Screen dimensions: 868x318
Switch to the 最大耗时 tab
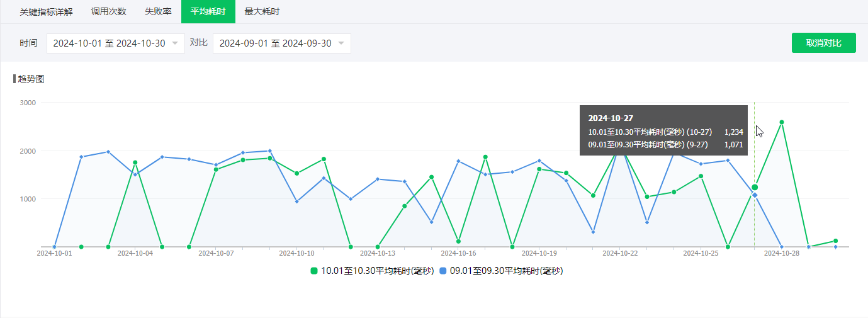262,11
